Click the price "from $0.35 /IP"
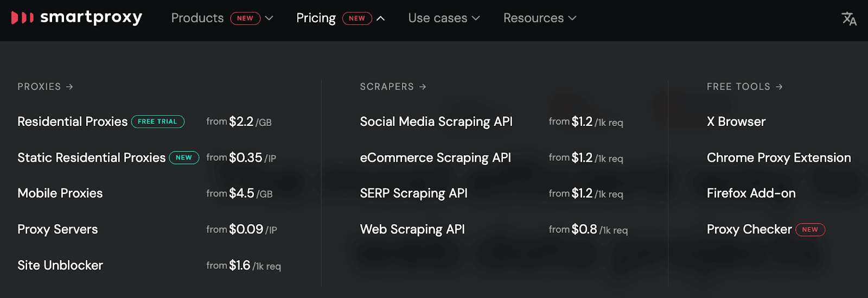 (241, 157)
